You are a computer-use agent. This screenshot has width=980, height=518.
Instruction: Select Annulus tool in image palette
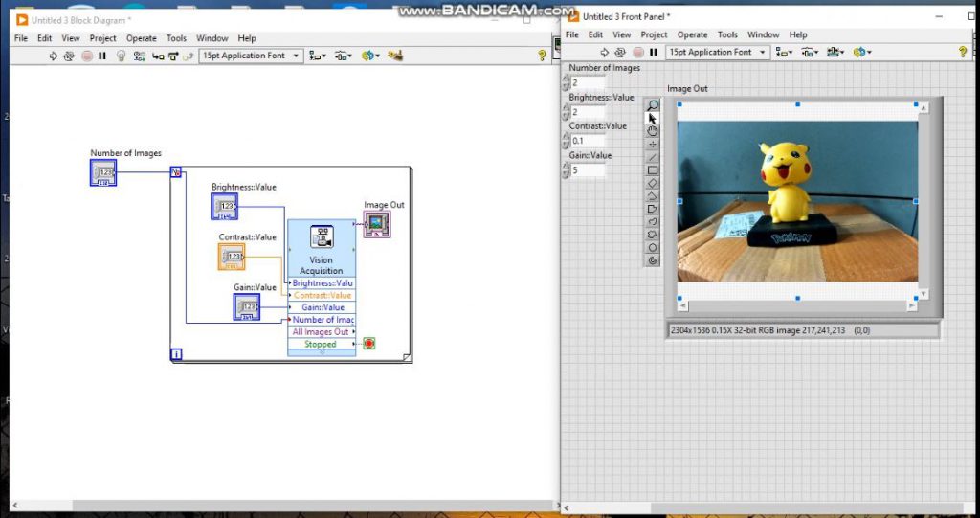click(x=653, y=260)
